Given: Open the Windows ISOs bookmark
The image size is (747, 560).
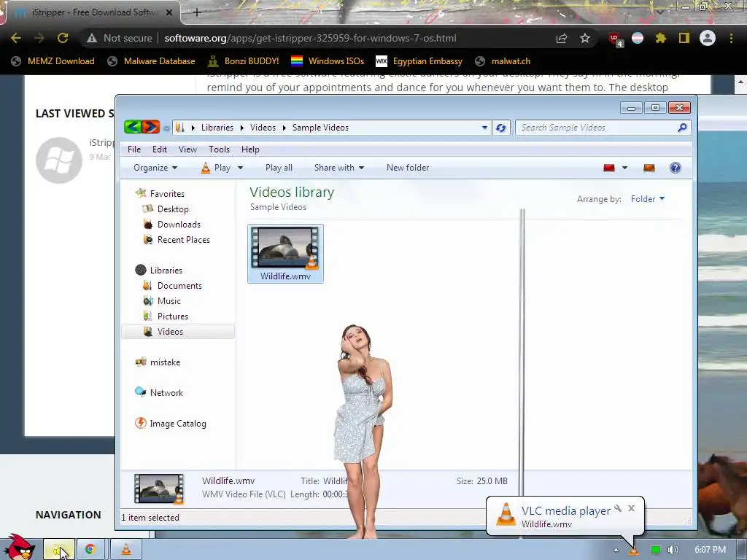Looking at the screenshot, I should coord(328,61).
